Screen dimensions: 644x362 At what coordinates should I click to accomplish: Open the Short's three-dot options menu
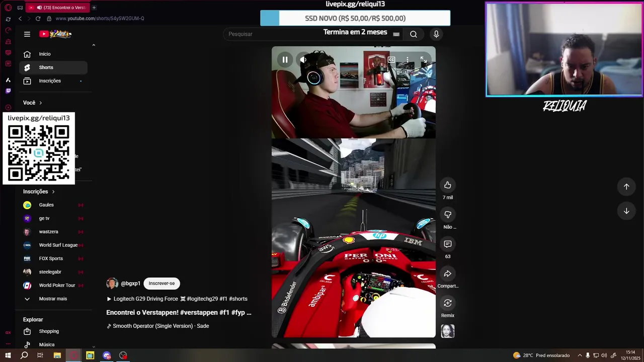(408, 59)
